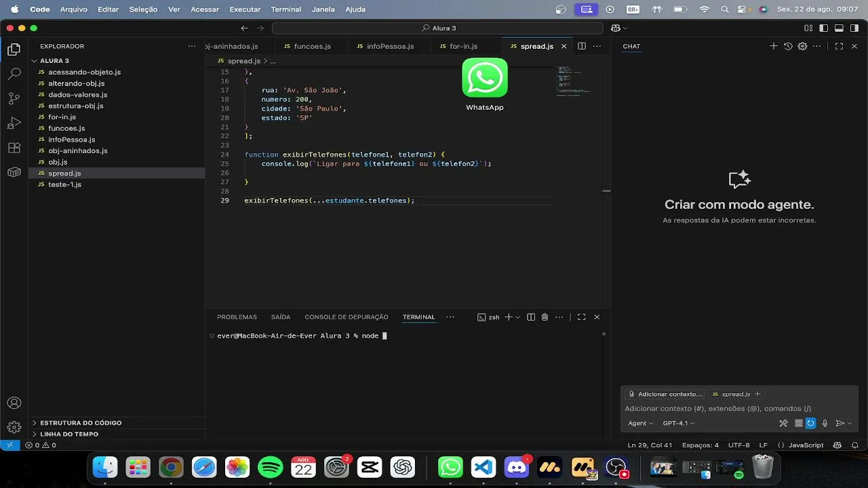Open terminal panel more tabs ellipsis
Screen dimensions: 868x488
point(450,317)
